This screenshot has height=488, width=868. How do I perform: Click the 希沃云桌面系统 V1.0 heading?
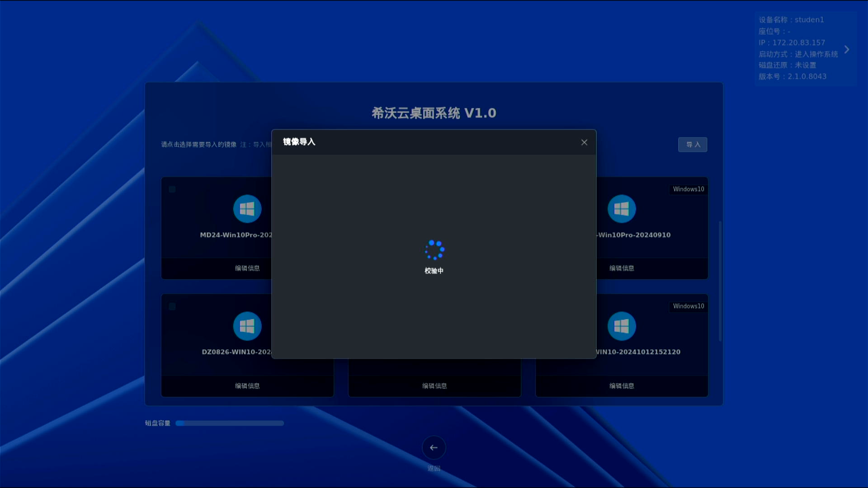(434, 113)
